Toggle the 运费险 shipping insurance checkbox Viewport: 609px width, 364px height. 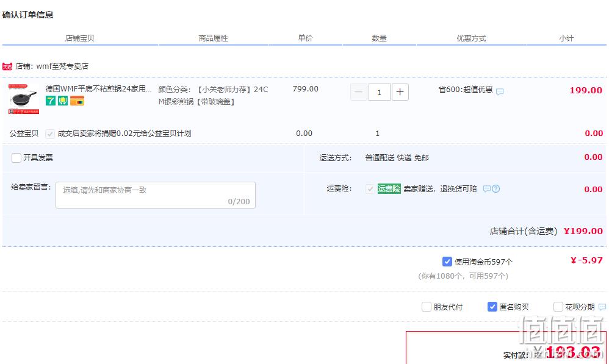(370, 189)
